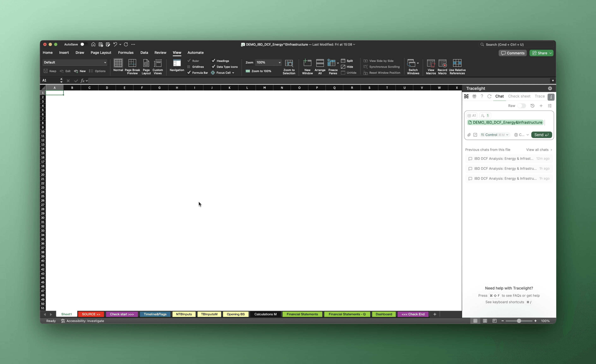Click the chat history icon in Tracelight
Viewport: 596px width, 364px height.
click(532, 106)
